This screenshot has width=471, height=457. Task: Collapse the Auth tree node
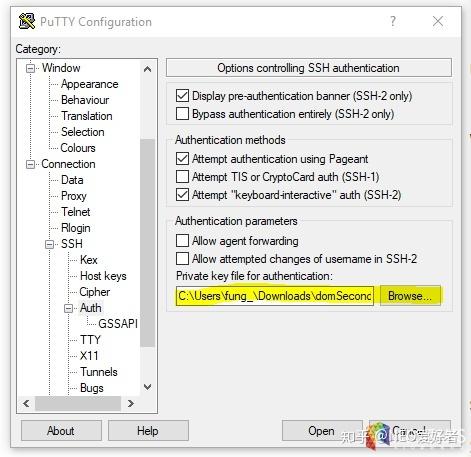[69, 308]
